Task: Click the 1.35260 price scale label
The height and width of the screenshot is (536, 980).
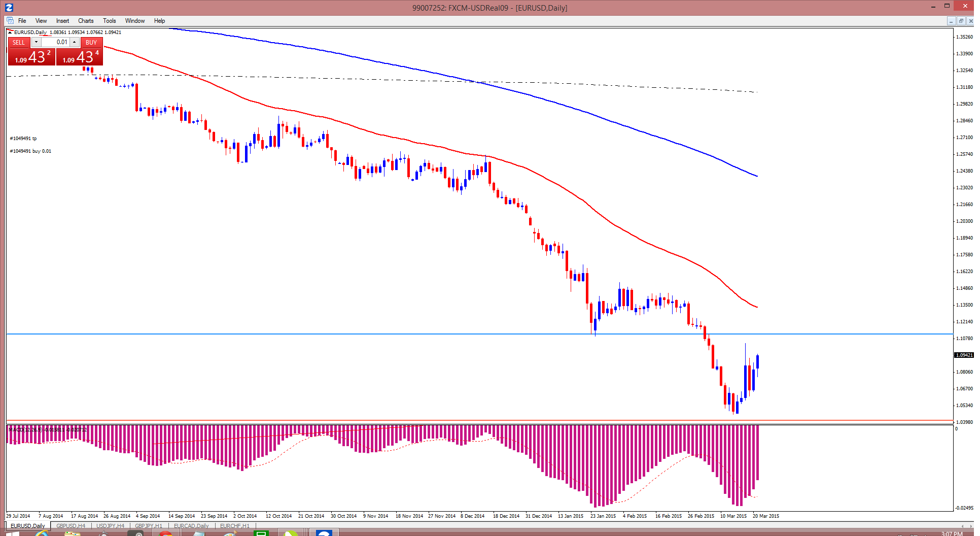Action: pyautogui.click(x=964, y=37)
